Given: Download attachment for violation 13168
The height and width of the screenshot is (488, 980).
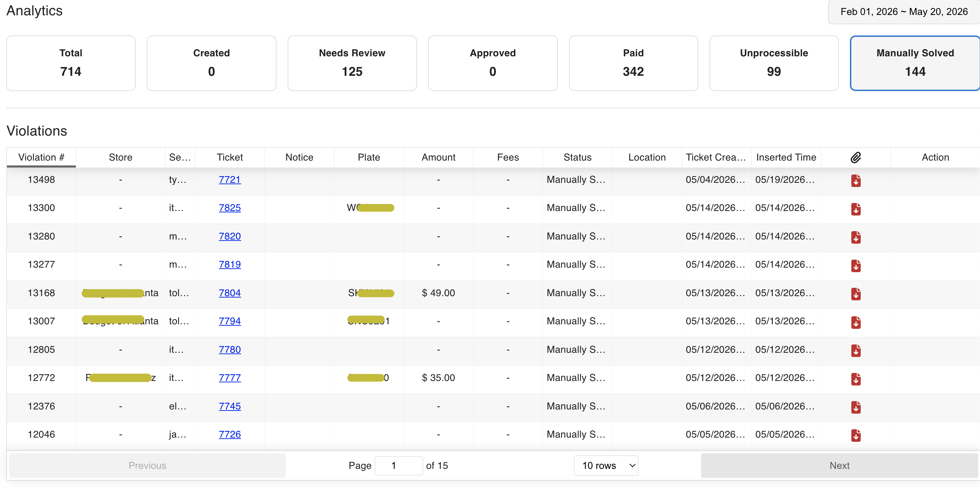Looking at the screenshot, I should [856, 294].
